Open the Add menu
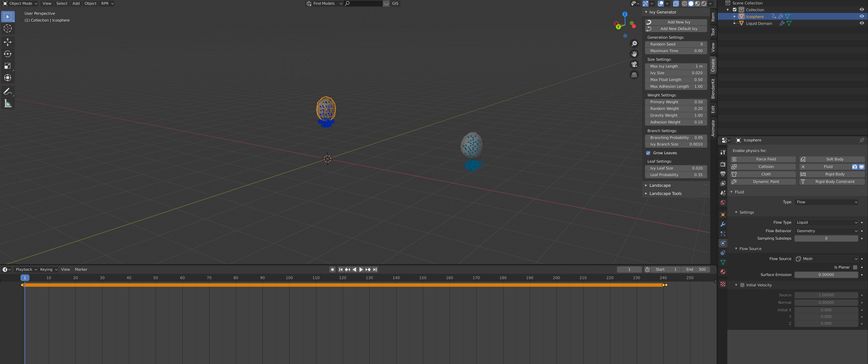Viewport: 868px width, 364px height. pyautogui.click(x=76, y=3)
